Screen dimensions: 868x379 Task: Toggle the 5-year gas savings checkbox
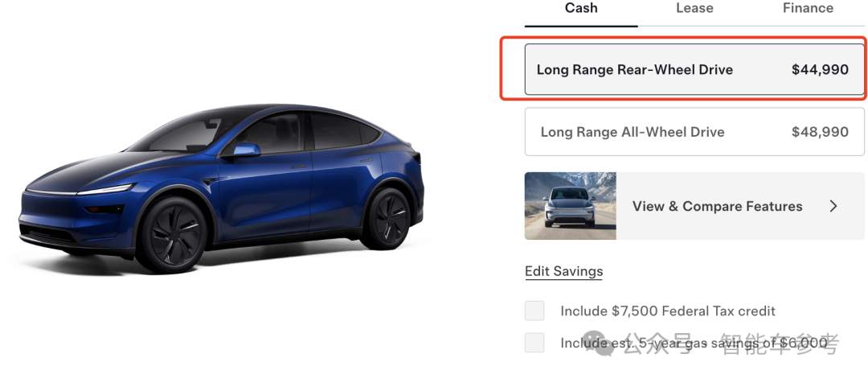point(534,343)
